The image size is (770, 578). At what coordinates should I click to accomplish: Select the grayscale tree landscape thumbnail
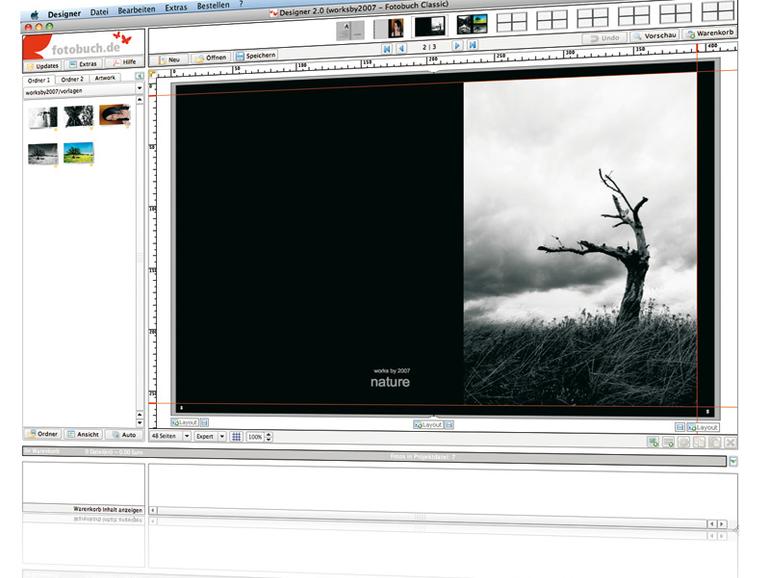(x=43, y=154)
